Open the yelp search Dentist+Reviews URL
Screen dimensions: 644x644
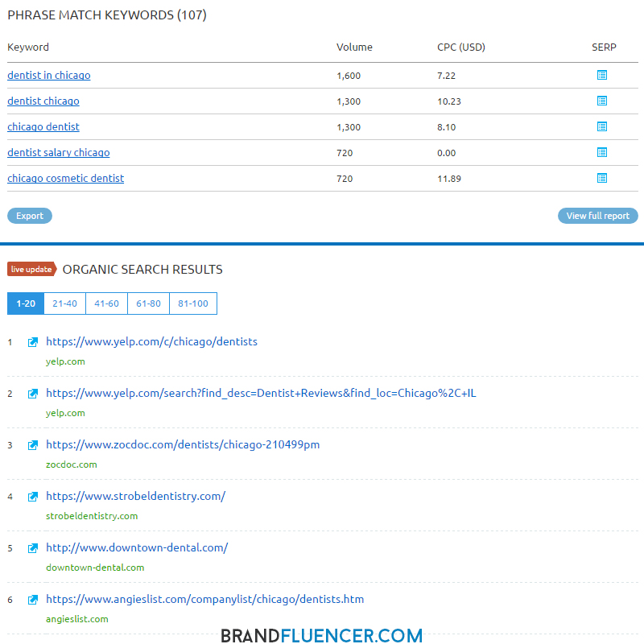click(261, 393)
